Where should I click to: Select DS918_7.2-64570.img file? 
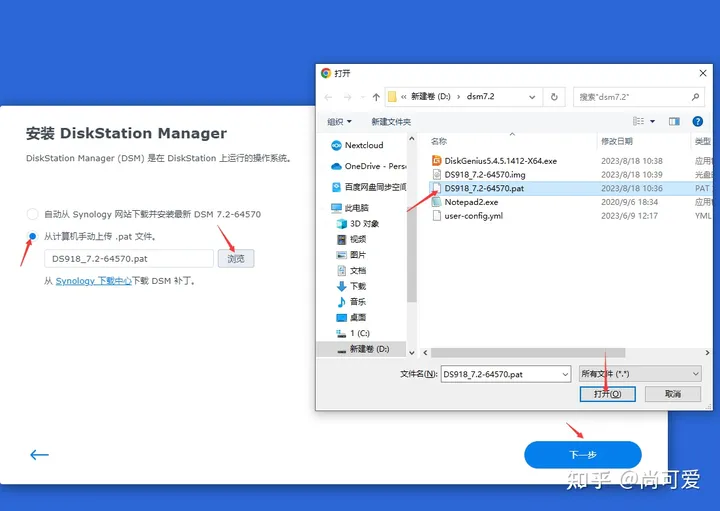[x=479, y=174]
